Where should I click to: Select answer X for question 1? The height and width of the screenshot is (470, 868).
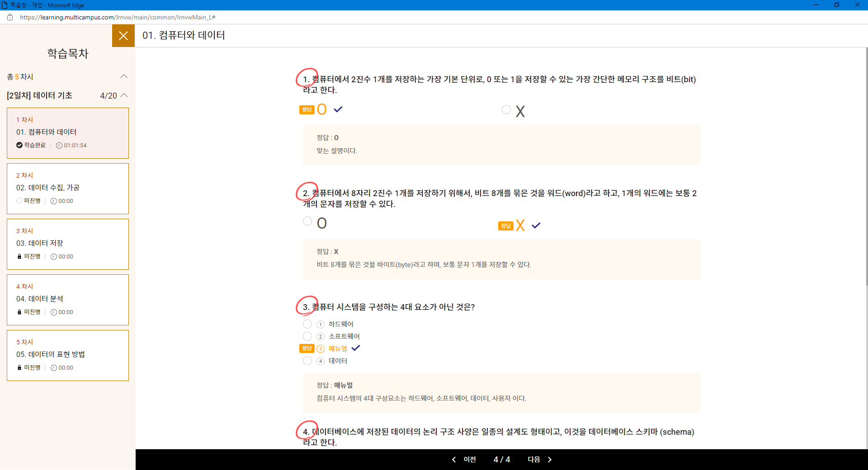tap(506, 109)
